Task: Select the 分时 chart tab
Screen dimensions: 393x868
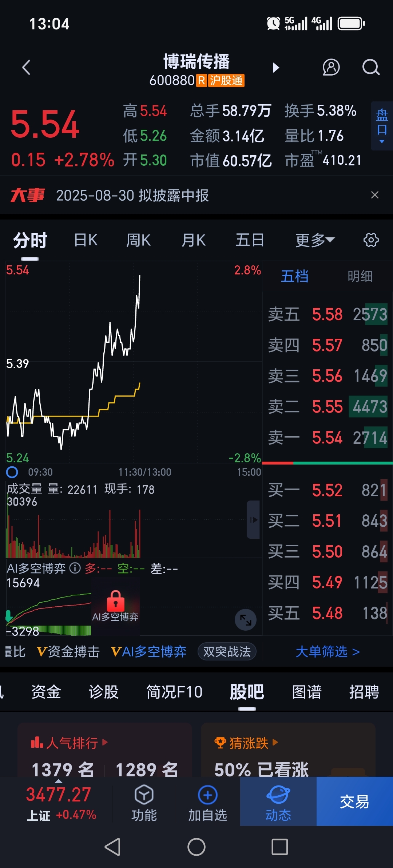Action: pyautogui.click(x=30, y=240)
